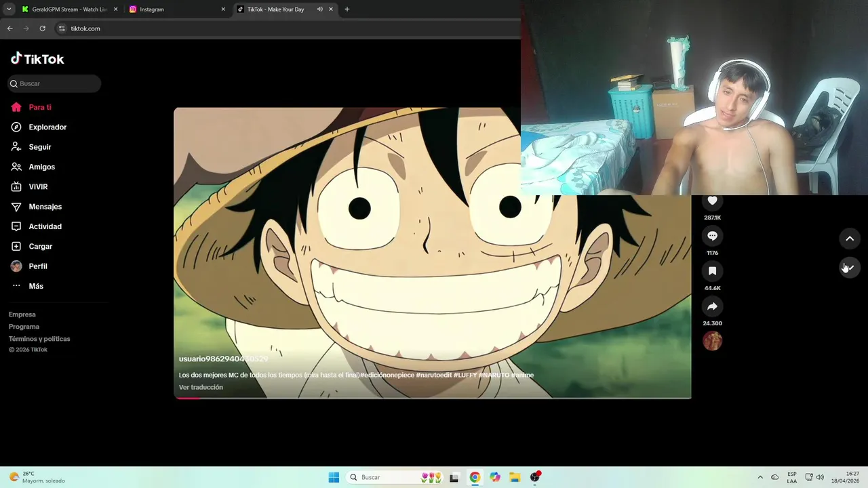Close the GeraldGPM Stream tab
Screen dimensions: 868x488
pos(115,9)
